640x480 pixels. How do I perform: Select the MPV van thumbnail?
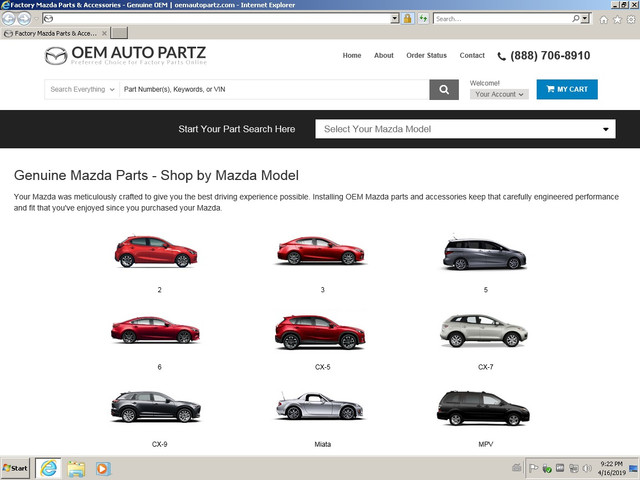483,408
